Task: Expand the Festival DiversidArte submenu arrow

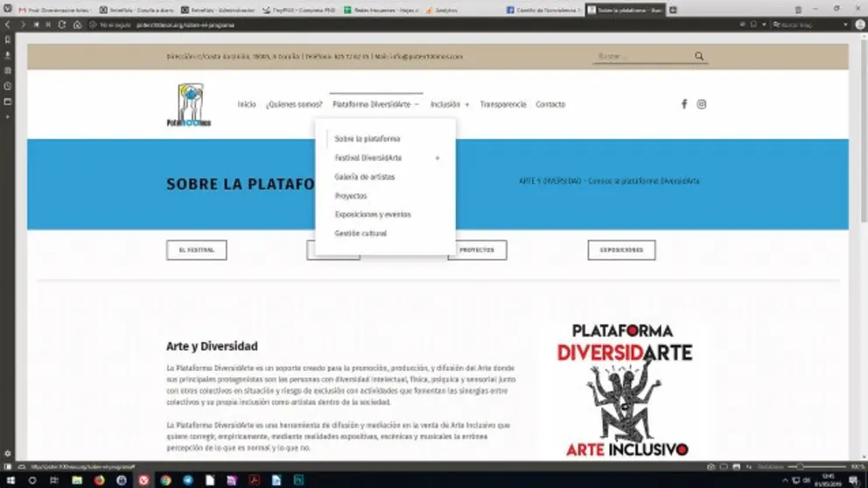Action: [437, 158]
